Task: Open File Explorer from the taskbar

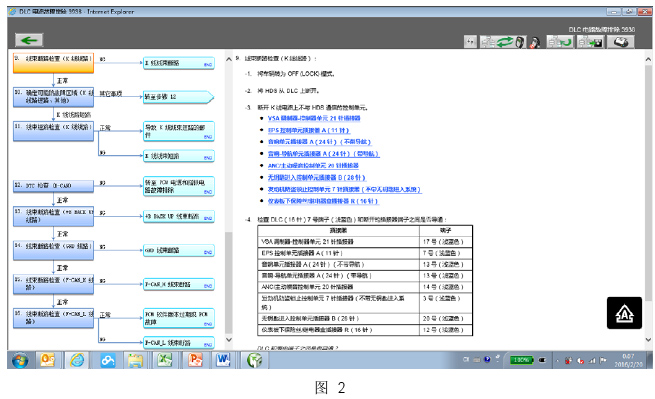Action: click(x=135, y=360)
